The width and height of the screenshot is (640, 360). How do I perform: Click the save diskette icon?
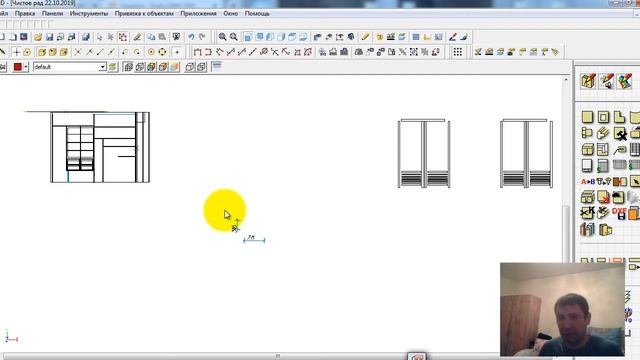click(x=49, y=37)
